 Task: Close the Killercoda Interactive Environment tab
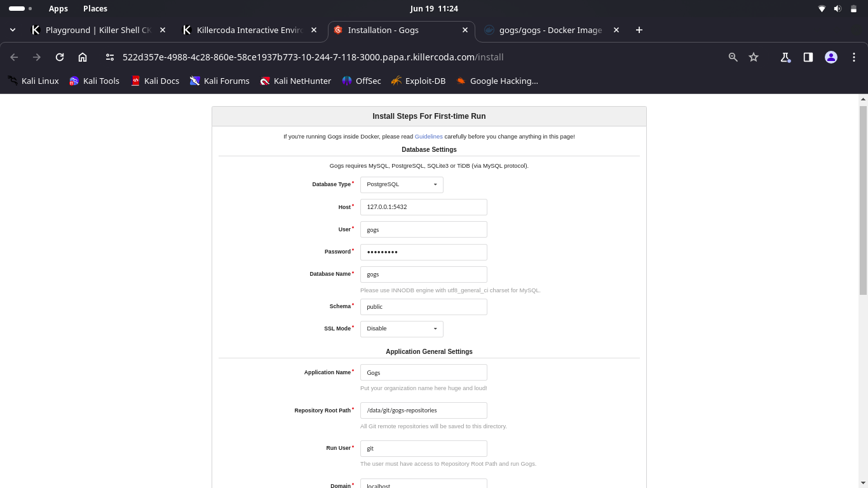314,30
